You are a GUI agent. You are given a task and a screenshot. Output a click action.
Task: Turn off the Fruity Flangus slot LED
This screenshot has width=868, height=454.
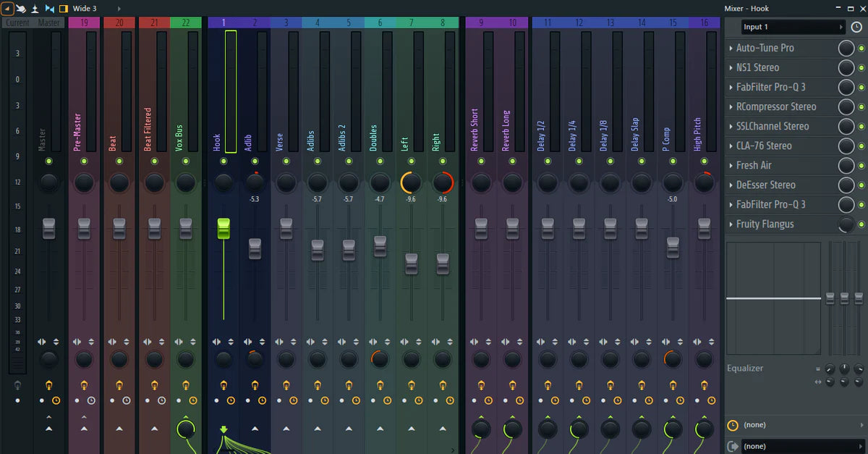tap(861, 224)
